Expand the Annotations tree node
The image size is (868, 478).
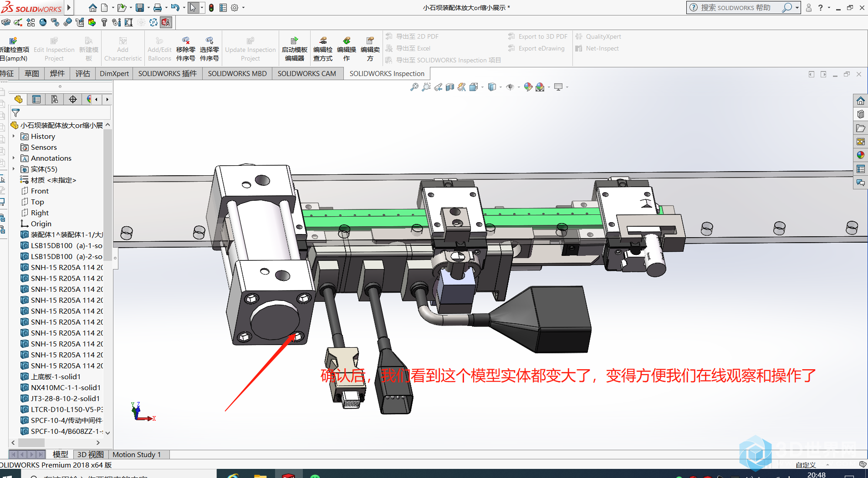tap(14, 158)
